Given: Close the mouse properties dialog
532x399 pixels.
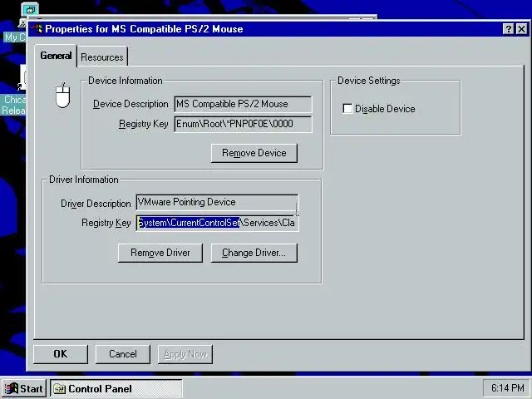Looking at the screenshot, I should [x=521, y=29].
